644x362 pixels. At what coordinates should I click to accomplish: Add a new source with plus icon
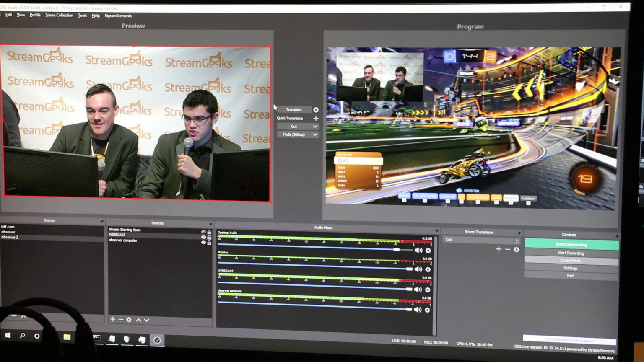tap(112, 319)
